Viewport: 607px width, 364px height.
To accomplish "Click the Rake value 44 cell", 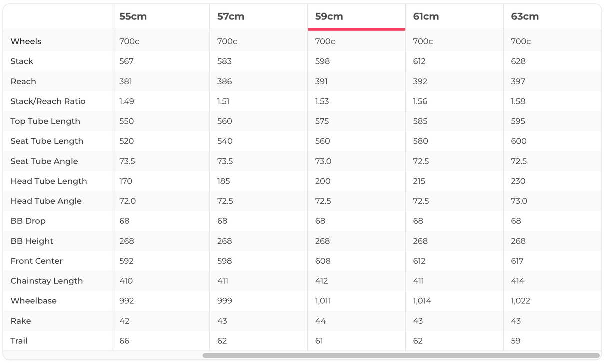I will tap(320, 321).
